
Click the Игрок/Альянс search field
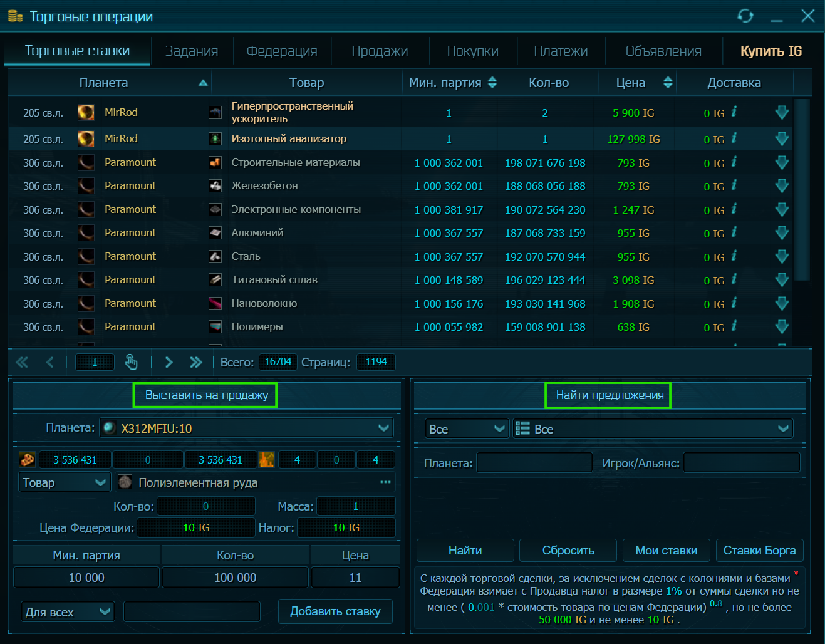coord(741,463)
